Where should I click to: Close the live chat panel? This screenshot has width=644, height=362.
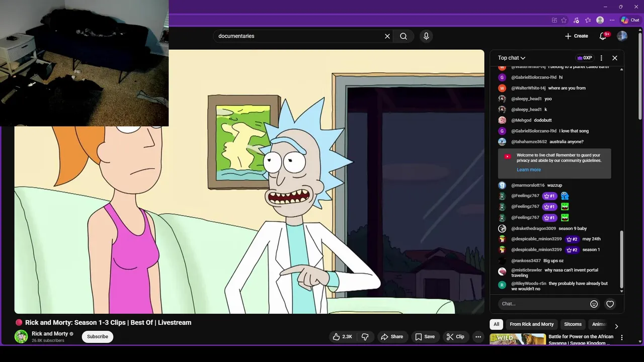point(614,58)
